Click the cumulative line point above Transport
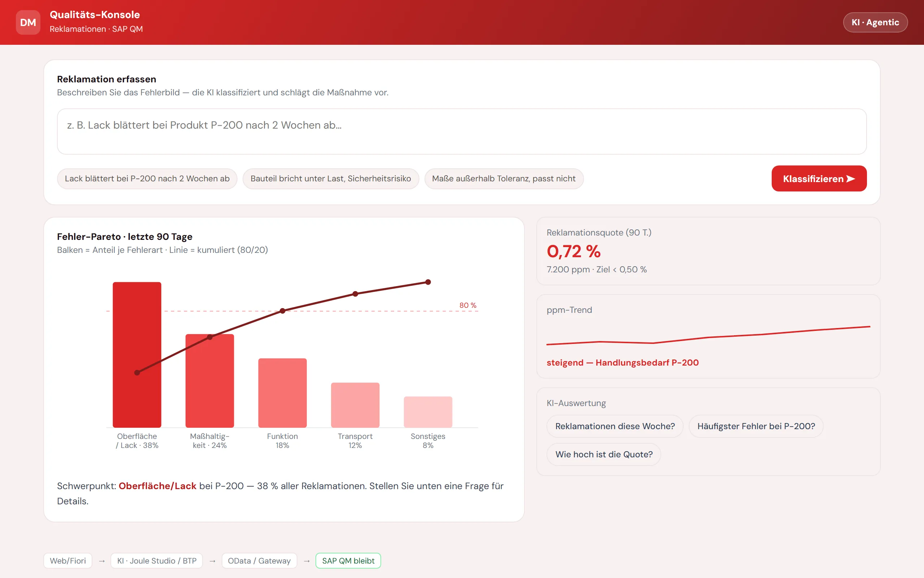Viewport: 924px width, 578px height. pyautogui.click(x=355, y=294)
